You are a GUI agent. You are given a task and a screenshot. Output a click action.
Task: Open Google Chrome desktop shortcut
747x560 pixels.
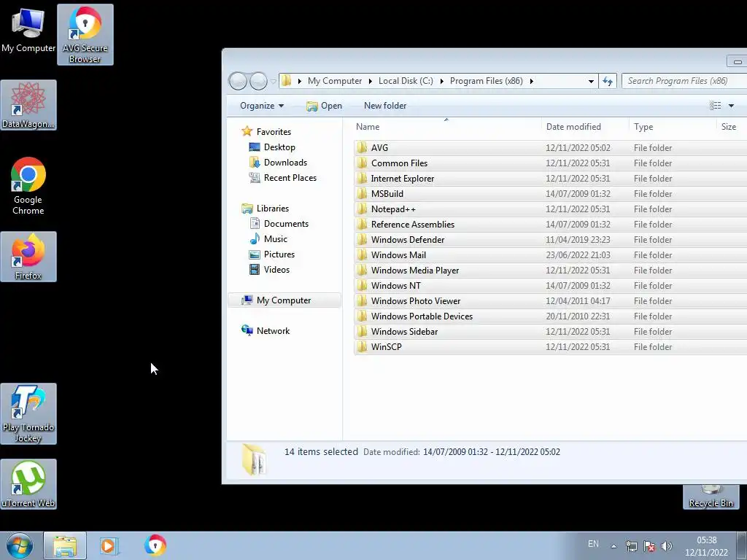pyautogui.click(x=28, y=186)
